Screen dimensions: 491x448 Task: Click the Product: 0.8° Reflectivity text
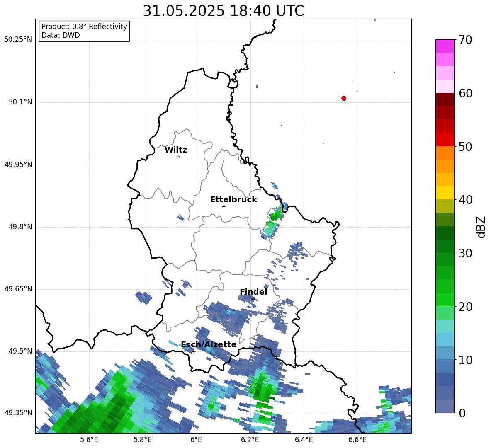(84, 27)
